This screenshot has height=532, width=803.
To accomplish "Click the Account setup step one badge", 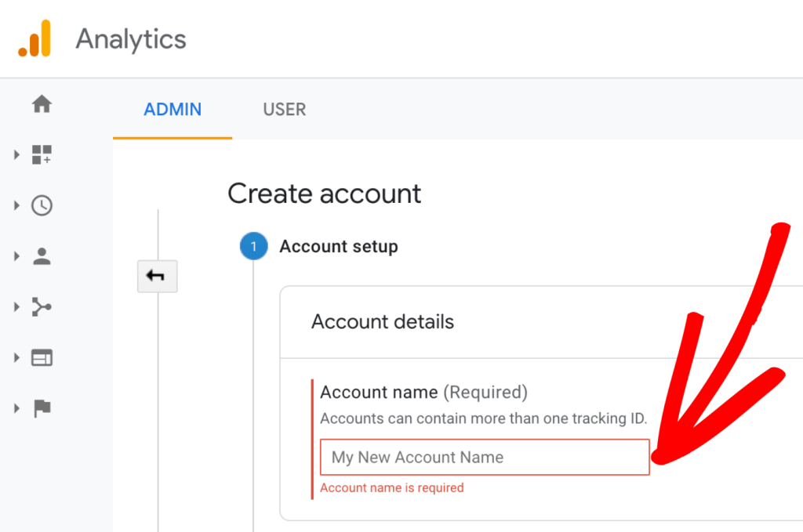I will pos(253,246).
